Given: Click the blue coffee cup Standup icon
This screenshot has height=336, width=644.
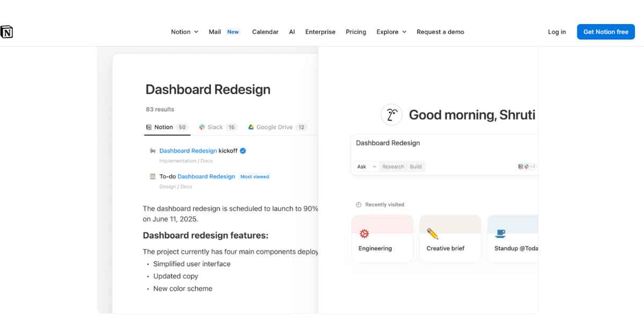Looking at the screenshot, I should 500,233.
